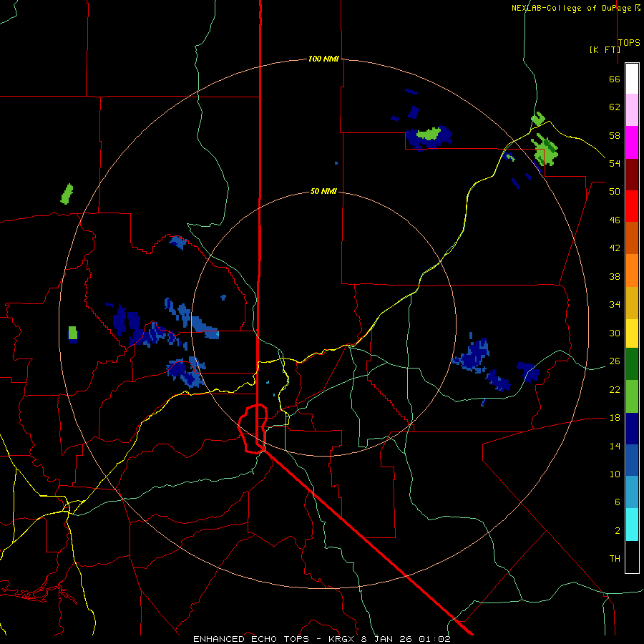Click the navy blue legend swatch
The width and height of the screenshot is (644, 644).
pyautogui.click(x=632, y=429)
